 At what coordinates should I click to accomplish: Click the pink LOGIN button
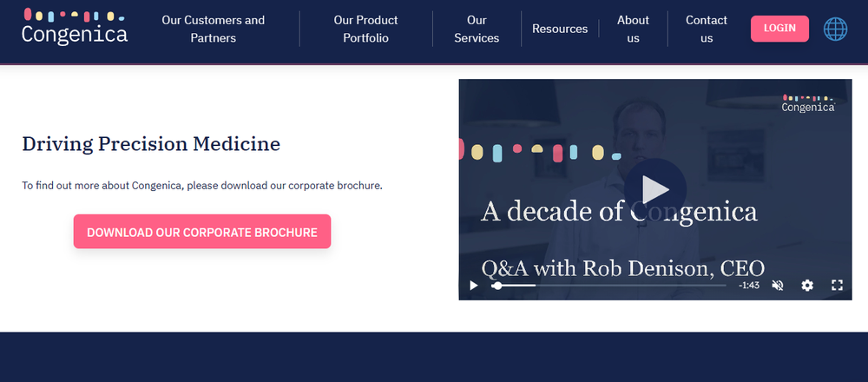(x=779, y=29)
